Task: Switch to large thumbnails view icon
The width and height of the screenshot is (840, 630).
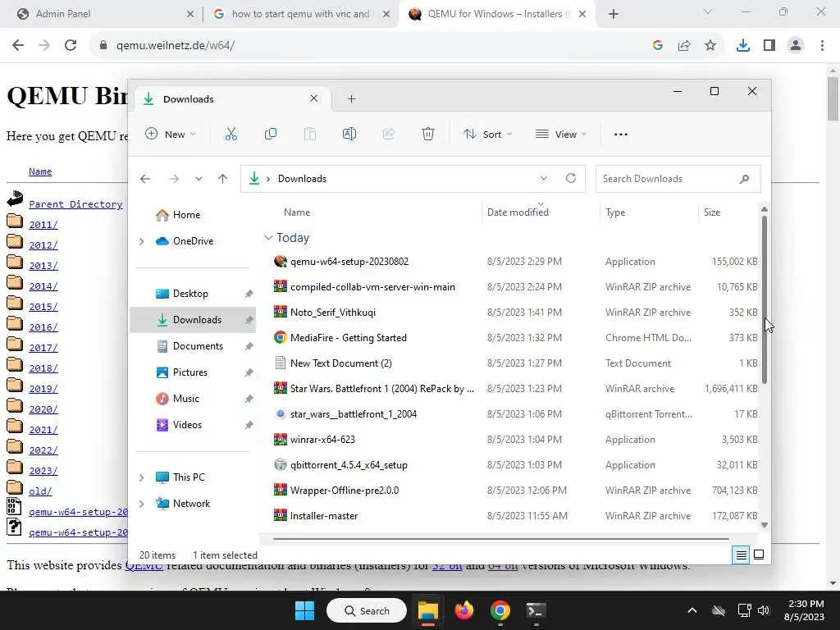Action: (x=759, y=555)
